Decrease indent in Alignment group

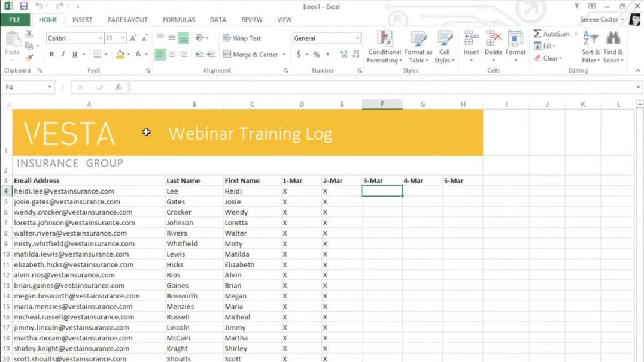click(x=199, y=54)
